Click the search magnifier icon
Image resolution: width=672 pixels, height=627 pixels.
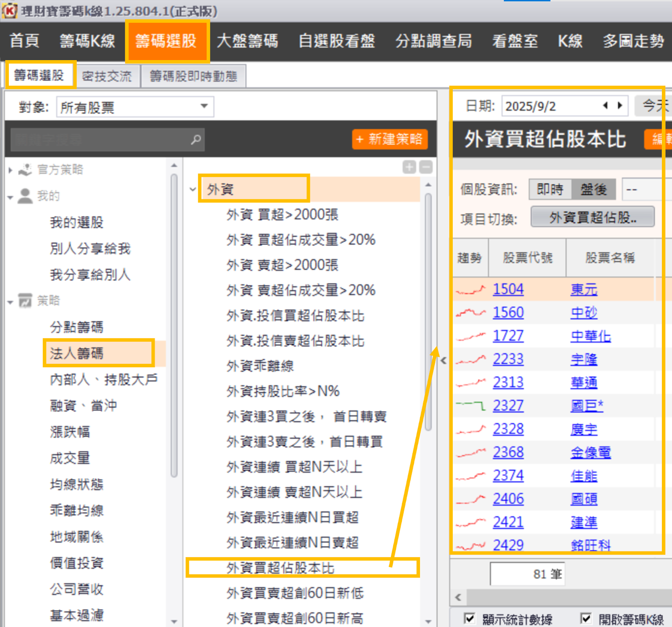coord(196,140)
